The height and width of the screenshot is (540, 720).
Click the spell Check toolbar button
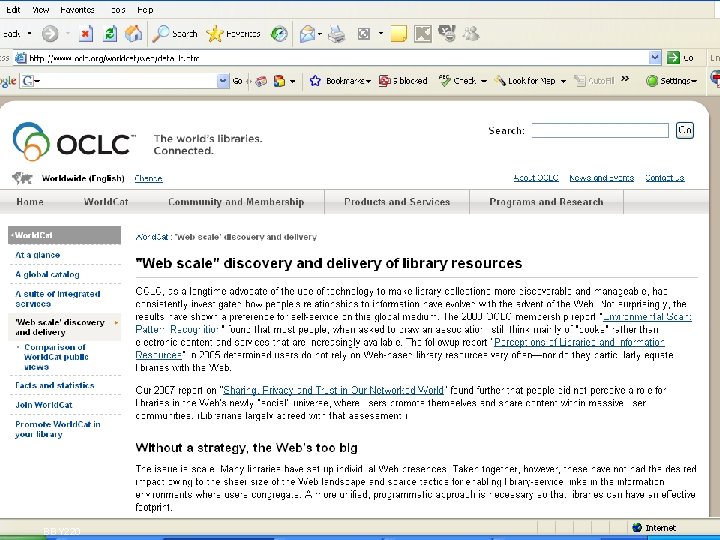point(457,81)
